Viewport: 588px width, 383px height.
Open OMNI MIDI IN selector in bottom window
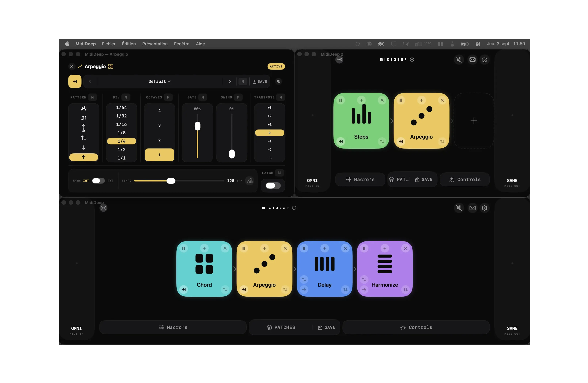(76, 330)
